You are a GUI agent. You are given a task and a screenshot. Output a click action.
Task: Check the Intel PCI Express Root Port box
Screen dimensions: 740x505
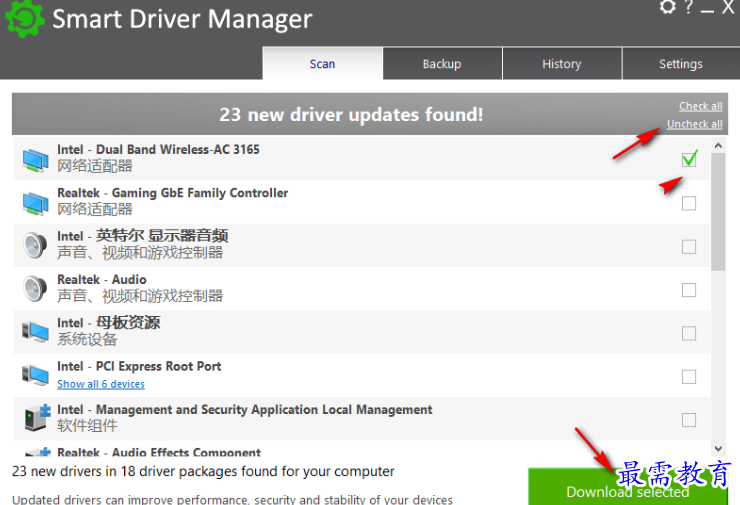click(x=689, y=377)
